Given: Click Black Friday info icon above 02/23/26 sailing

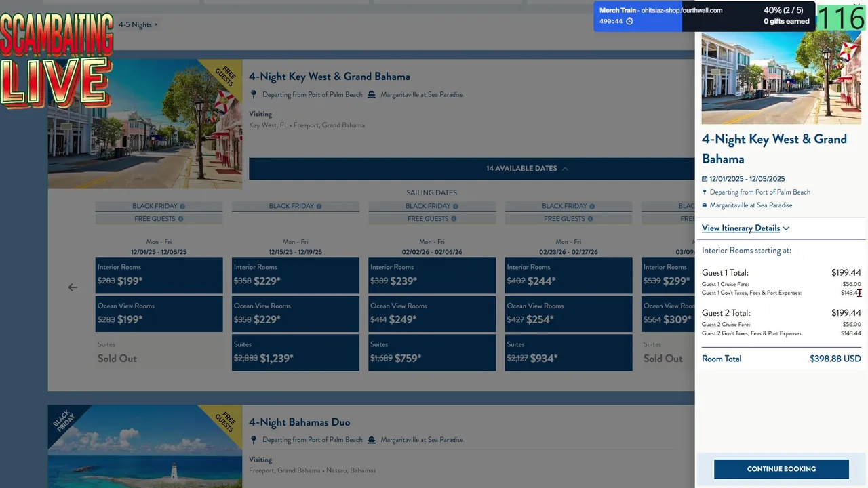Looking at the screenshot, I should click(592, 206).
